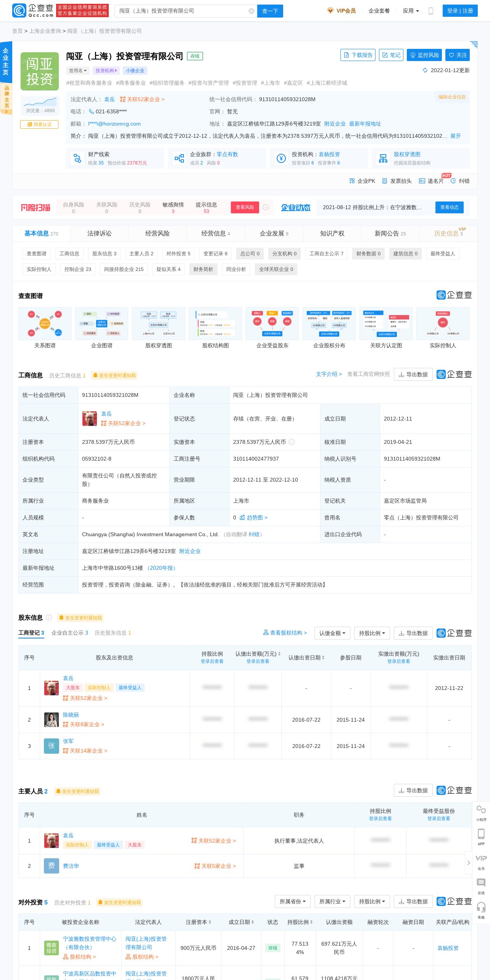Open 所属省份 filter dropdown

[x=292, y=901]
